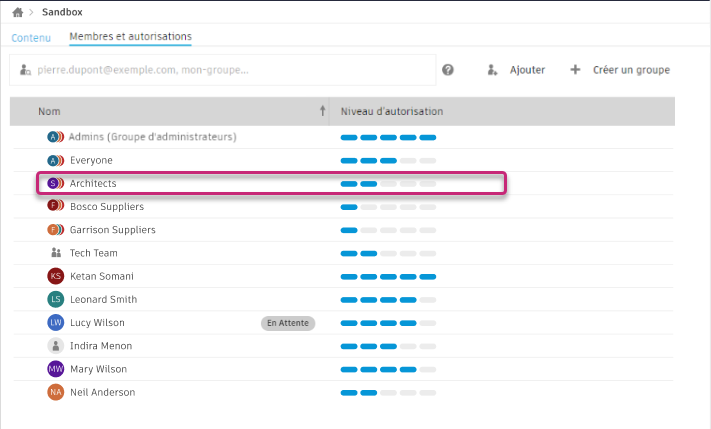Click the user search icon in field

(25, 70)
